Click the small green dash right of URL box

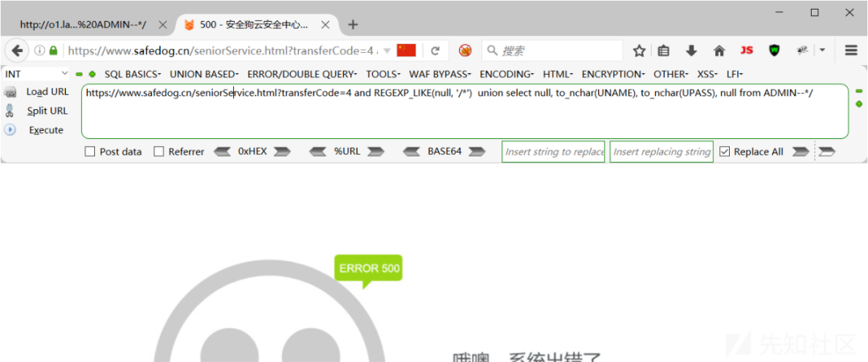click(859, 91)
